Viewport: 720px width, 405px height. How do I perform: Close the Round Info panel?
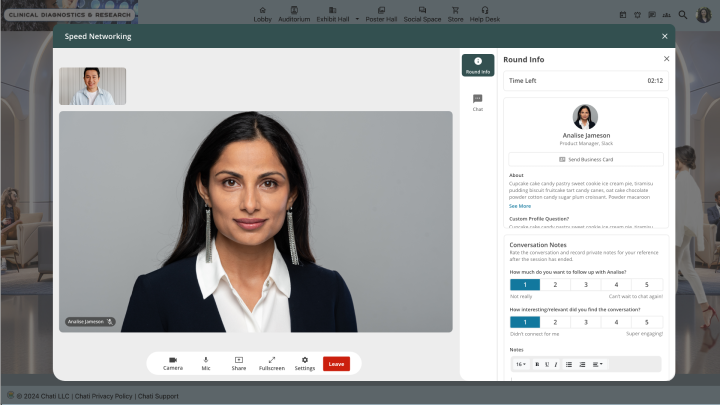point(666,59)
